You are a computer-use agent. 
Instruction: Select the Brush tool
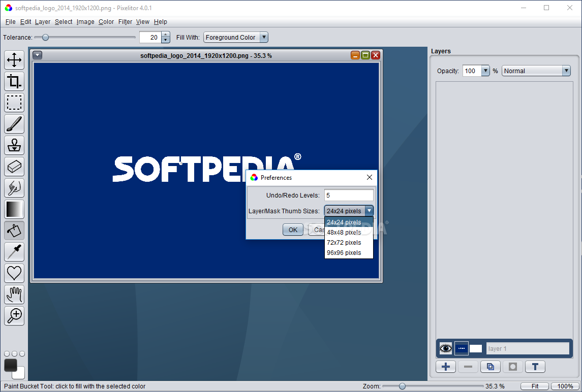(x=14, y=124)
